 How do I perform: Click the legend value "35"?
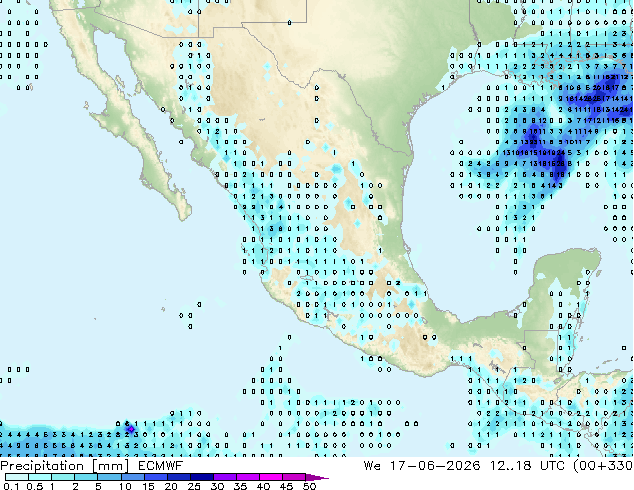tap(240, 486)
